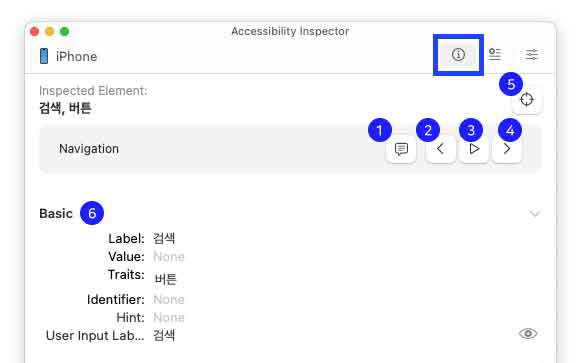Click the Identifier None field
580x363 pixels.
[169, 299]
